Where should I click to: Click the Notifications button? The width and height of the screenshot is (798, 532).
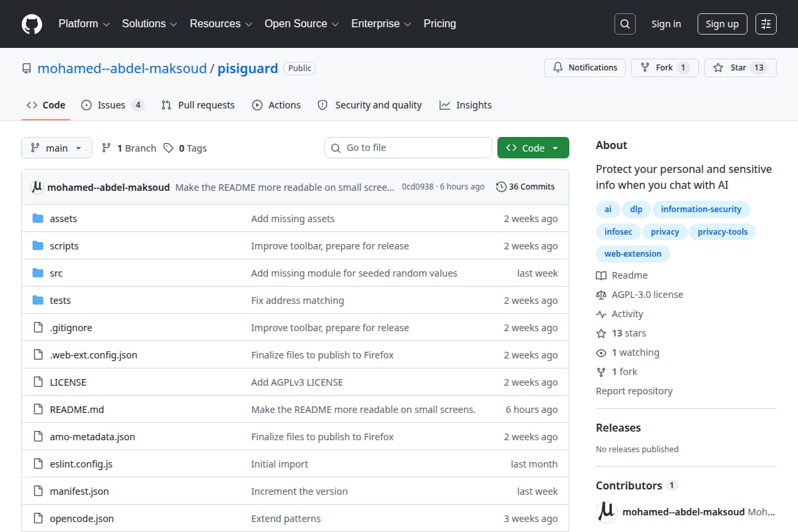pyautogui.click(x=585, y=68)
